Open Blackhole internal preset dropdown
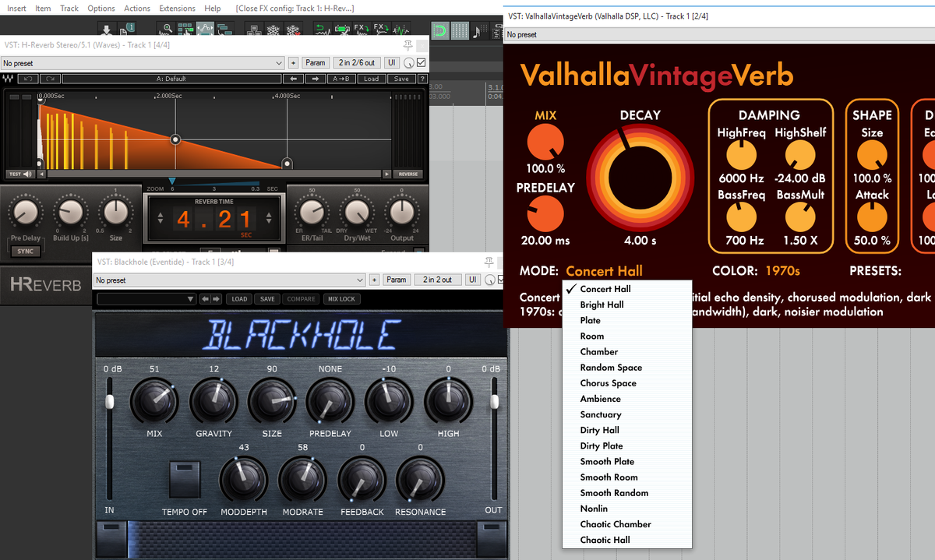Screen dimensions: 935x560 146,298
